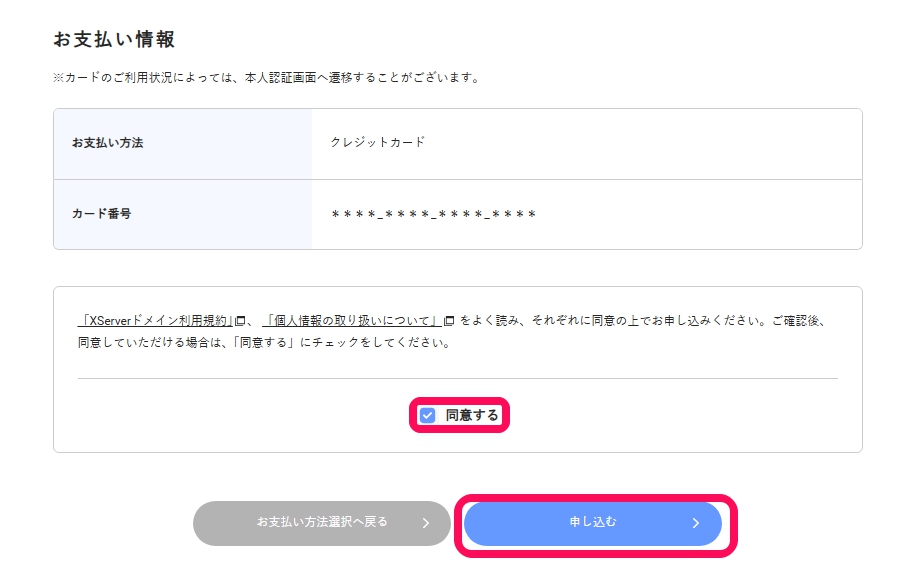Click the クレジットカード payment method value
Screen dimensions: 897x576
pos(379,143)
